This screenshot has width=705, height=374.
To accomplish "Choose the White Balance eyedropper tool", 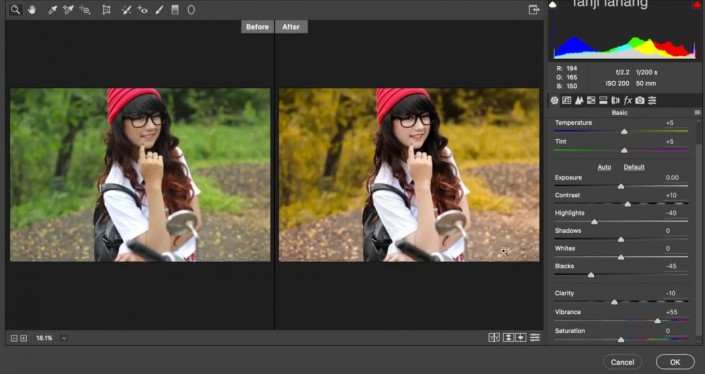I will coord(53,9).
